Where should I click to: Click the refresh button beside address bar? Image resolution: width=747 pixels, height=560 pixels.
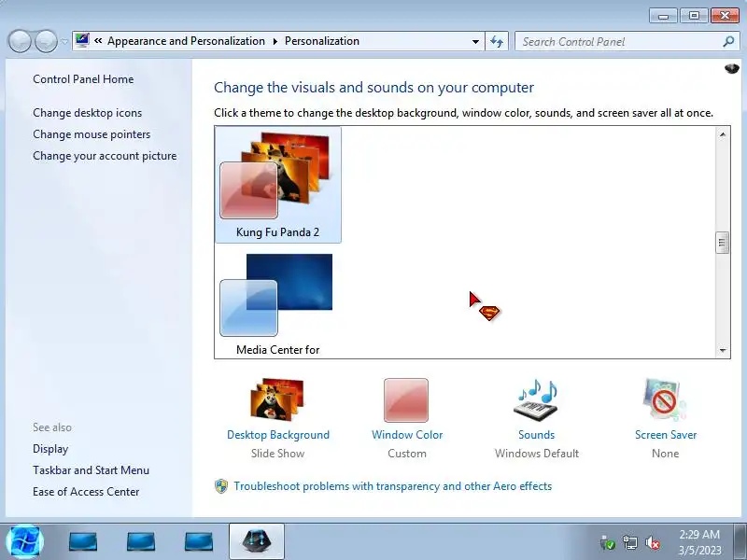point(497,41)
